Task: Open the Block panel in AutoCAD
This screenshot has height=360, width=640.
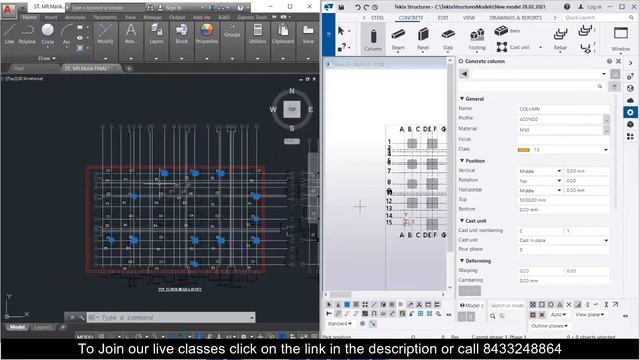Action: coord(182,34)
